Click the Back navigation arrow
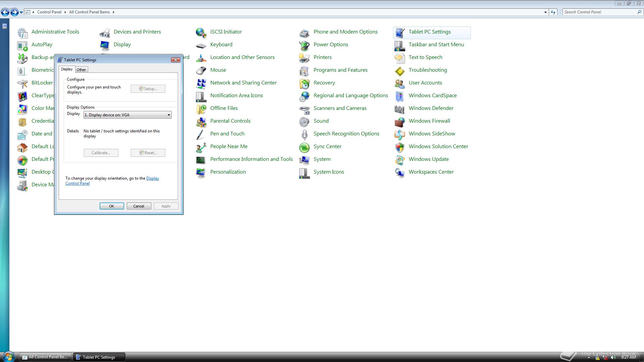 click(x=5, y=12)
